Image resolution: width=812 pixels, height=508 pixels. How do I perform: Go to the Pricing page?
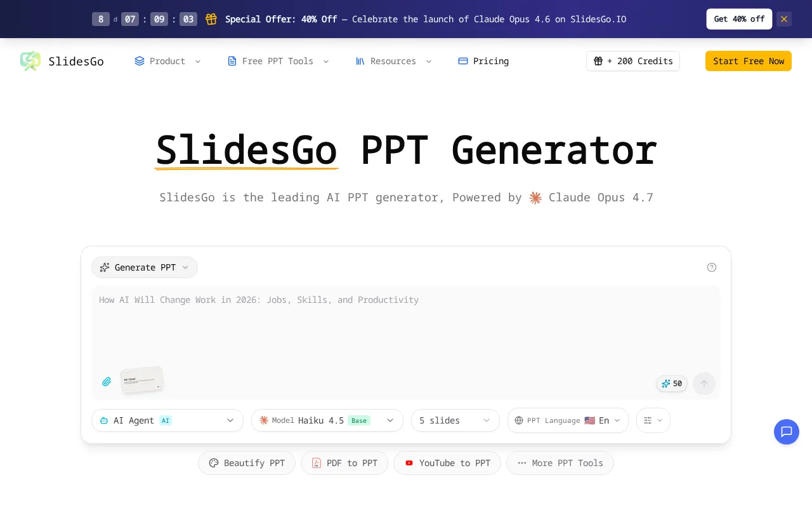[x=483, y=61]
